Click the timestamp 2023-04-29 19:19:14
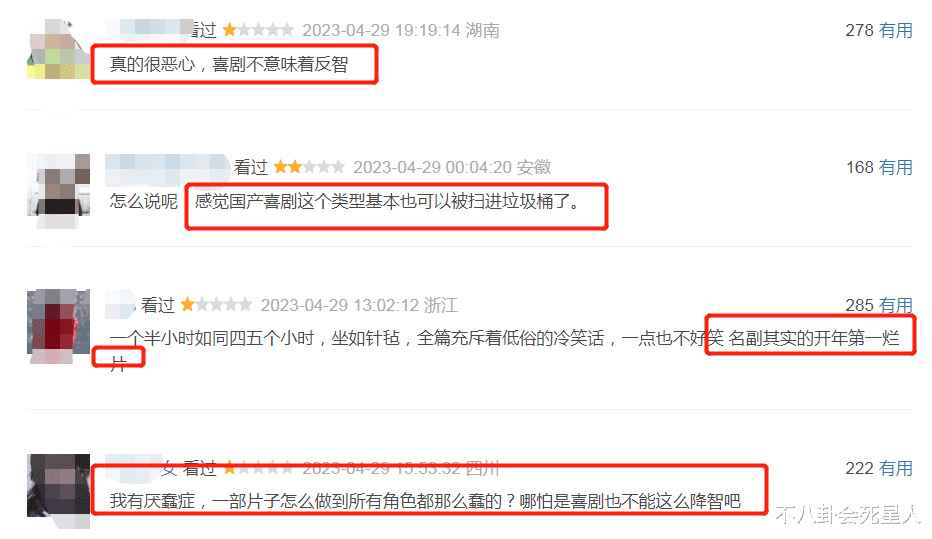This screenshot has width=932, height=539. pyautogui.click(x=381, y=30)
